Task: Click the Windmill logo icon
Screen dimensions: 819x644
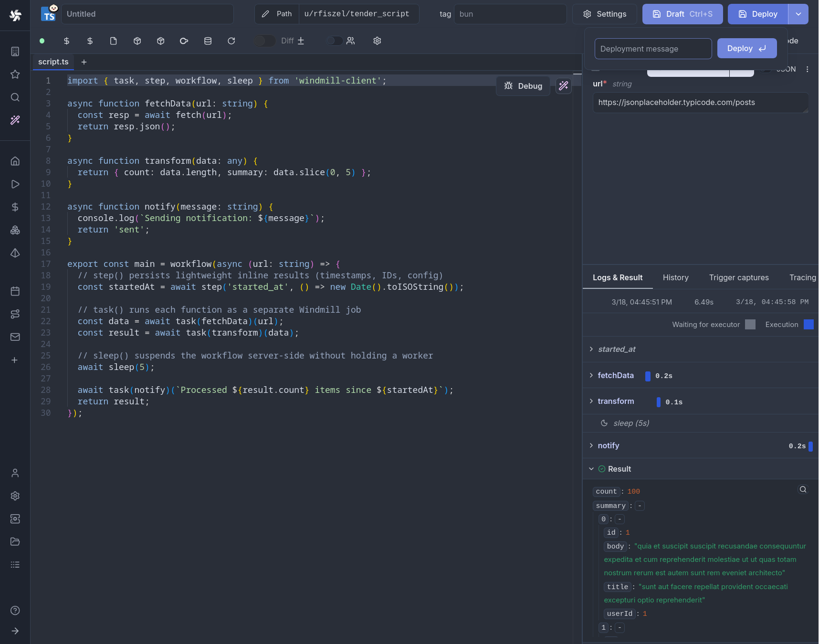Action: (x=15, y=15)
